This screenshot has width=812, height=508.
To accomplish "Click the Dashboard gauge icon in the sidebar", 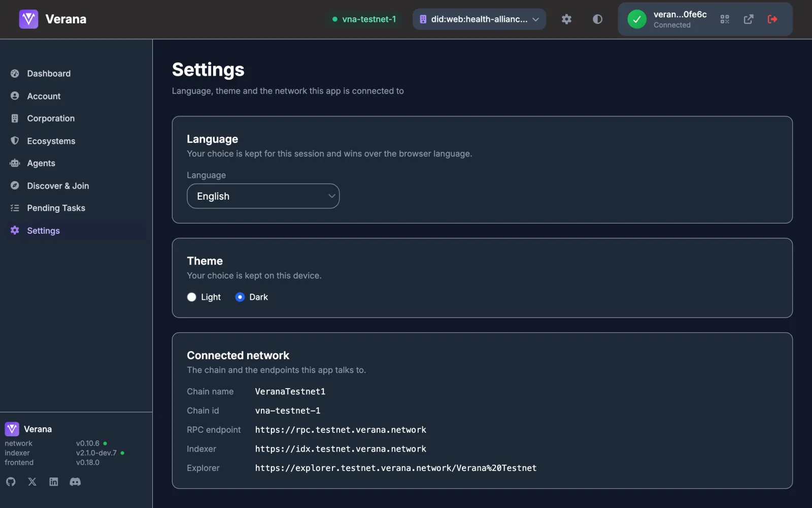I will [15, 73].
